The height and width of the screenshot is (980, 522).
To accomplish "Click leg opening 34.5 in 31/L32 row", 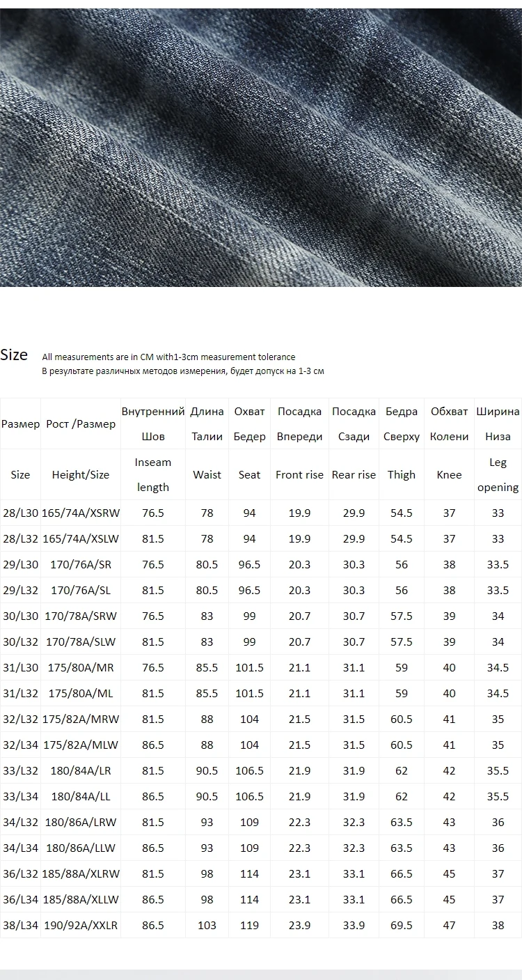I will (x=498, y=693).
